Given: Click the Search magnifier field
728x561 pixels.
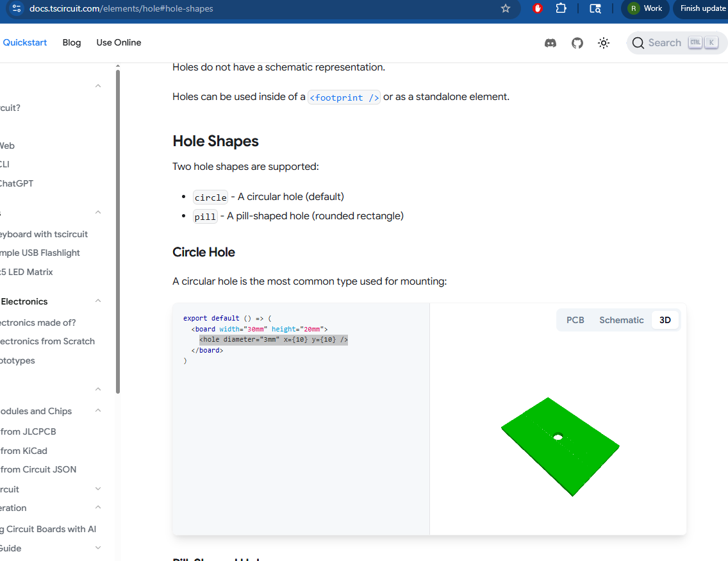Looking at the screenshot, I should pos(677,43).
